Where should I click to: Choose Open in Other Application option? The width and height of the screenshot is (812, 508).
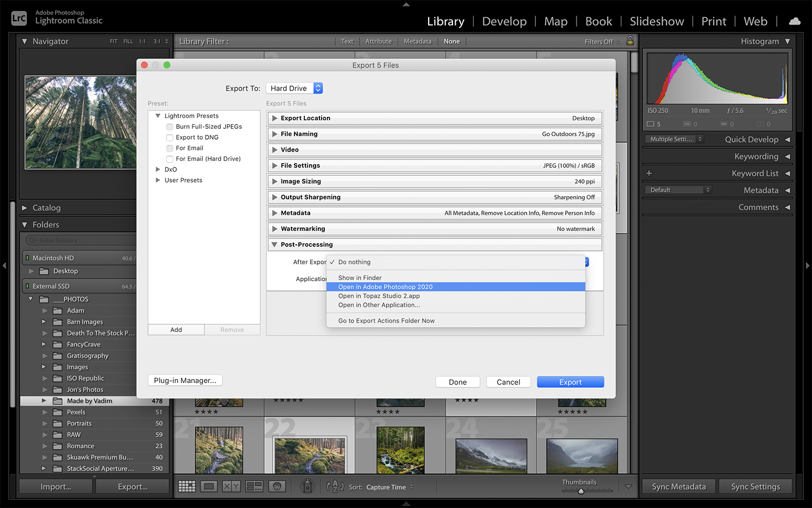(456, 305)
